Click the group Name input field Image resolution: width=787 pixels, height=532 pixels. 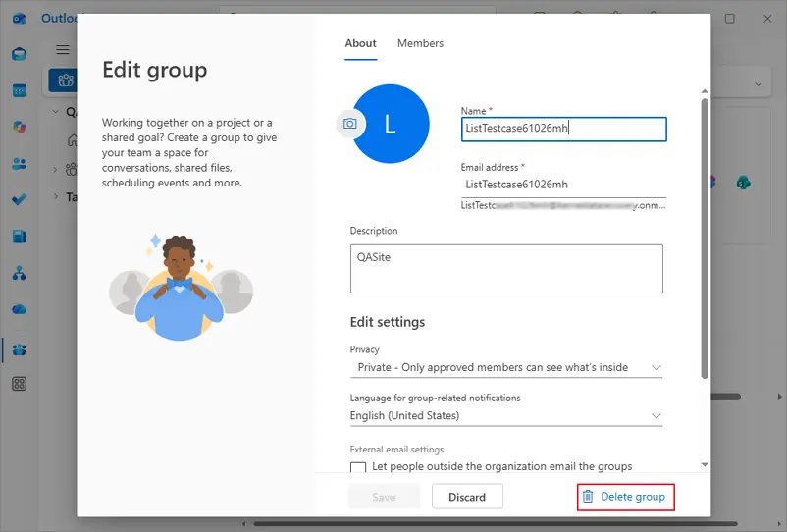coord(563,129)
